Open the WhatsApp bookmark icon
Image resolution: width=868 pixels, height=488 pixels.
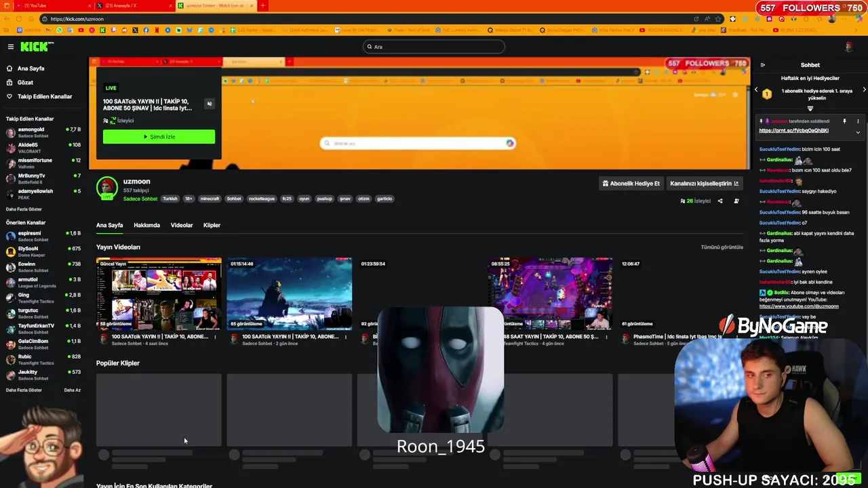[x=60, y=30]
